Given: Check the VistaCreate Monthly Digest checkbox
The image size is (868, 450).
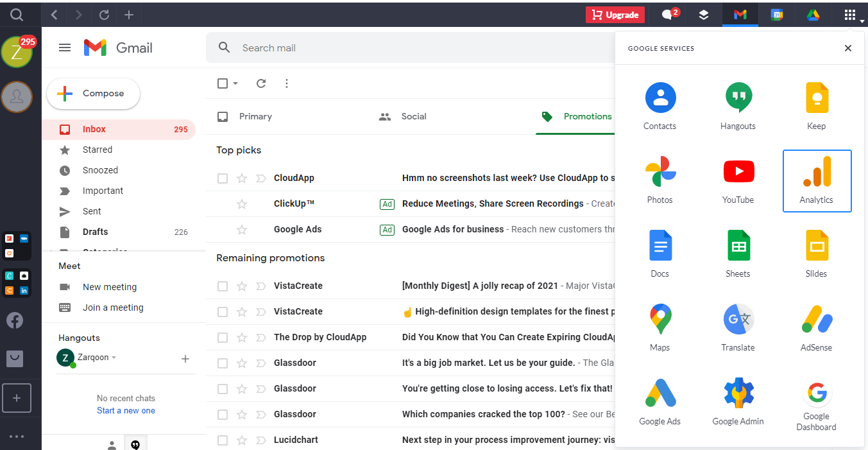Looking at the screenshot, I should point(223,286).
